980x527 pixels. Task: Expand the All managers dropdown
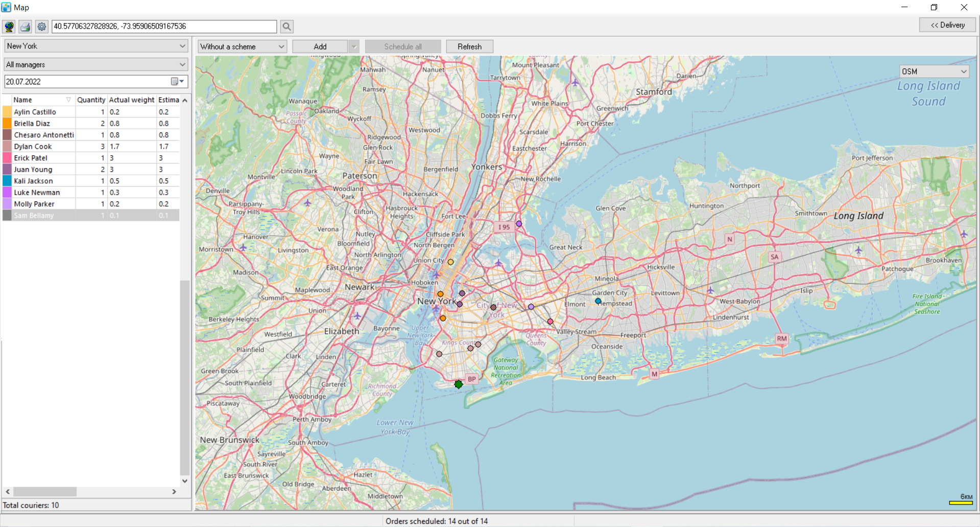96,64
